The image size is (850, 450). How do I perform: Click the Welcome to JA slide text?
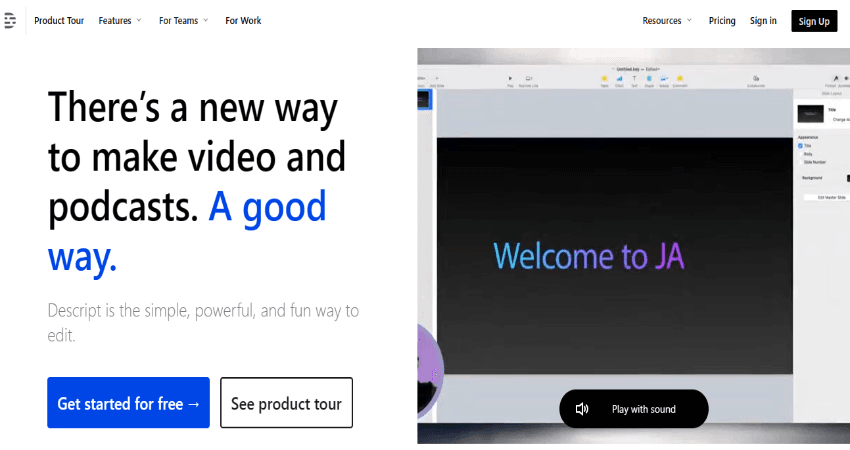[589, 256]
